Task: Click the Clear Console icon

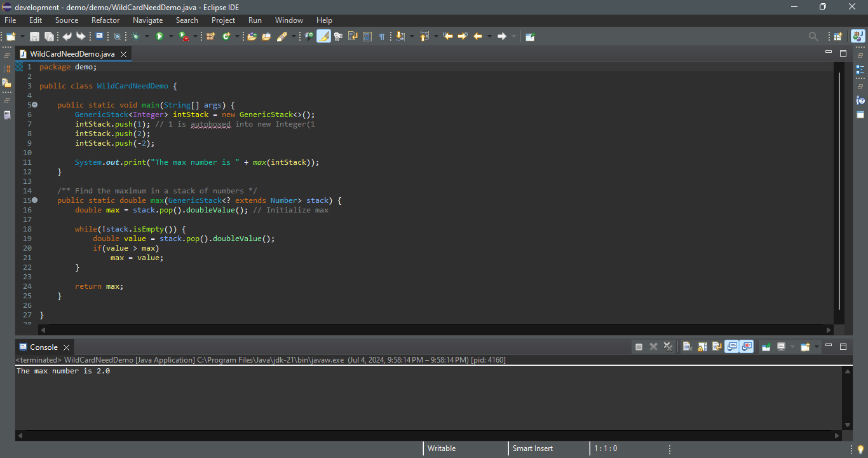Action: (x=687, y=347)
